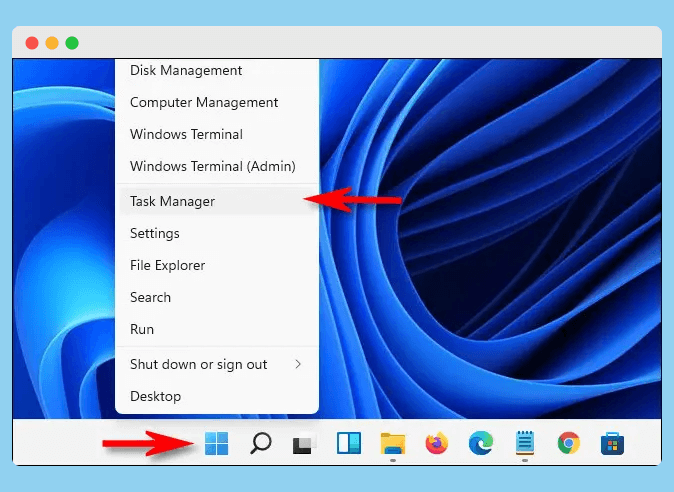This screenshot has height=492, width=674.
Task: Choose Run from the context menu
Action: tap(142, 329)
